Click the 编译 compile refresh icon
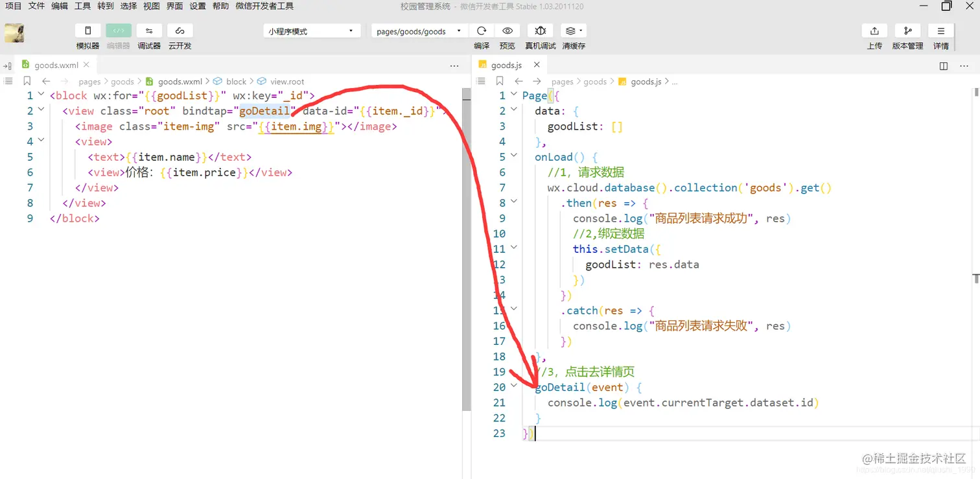Image resolution: width=980 pixels, height=479 pixels. coord(482,31)
